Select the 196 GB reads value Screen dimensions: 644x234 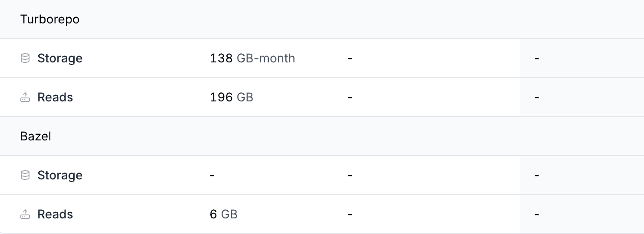[232, 97]
